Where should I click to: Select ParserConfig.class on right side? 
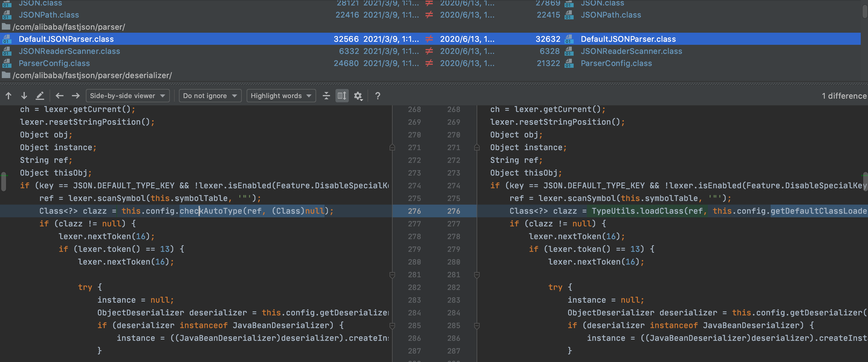coord(616,64)
